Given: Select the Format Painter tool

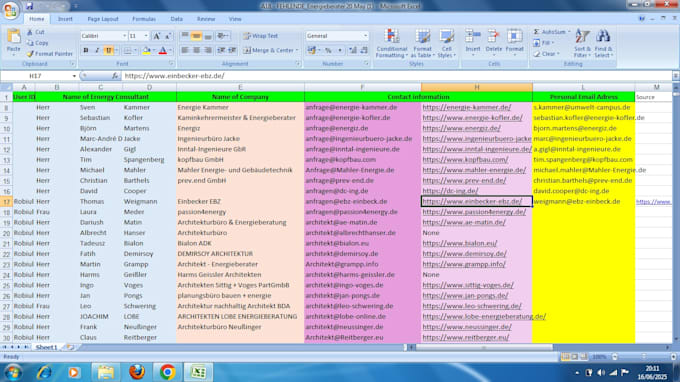Looking at the screenshot, I should [49, 54].
